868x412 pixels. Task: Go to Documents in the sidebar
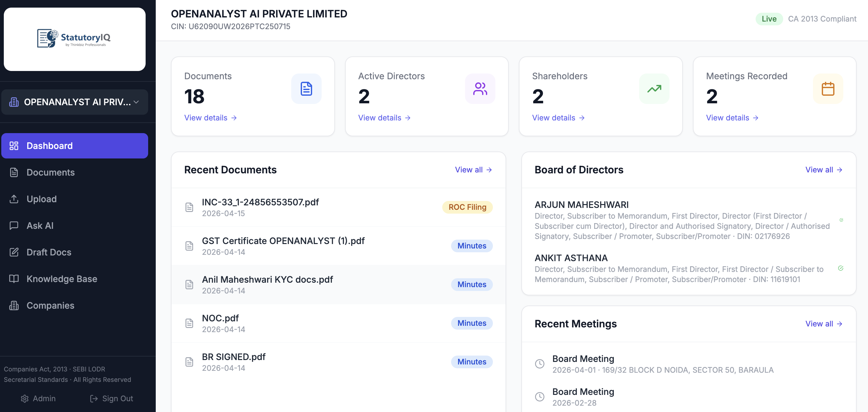coord(74,172)
